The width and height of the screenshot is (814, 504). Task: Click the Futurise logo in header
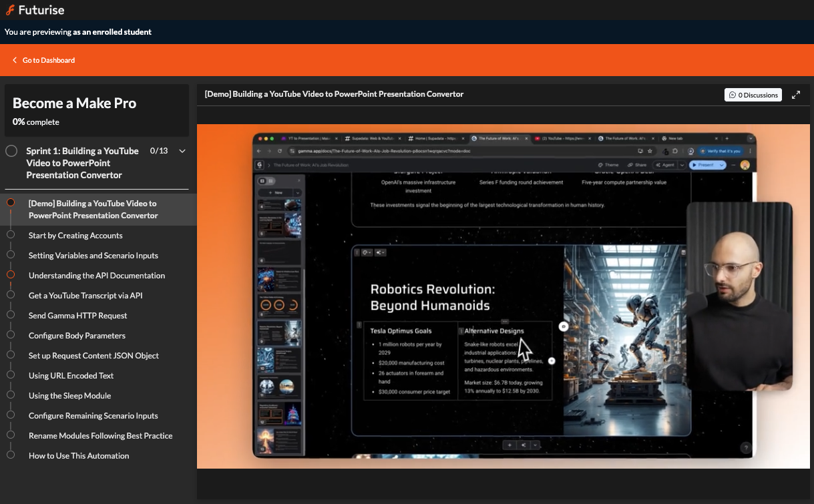pos(35,10)
